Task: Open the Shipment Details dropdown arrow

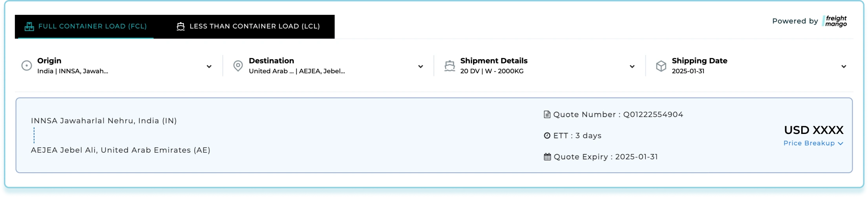Action: (x=632, y=67)
